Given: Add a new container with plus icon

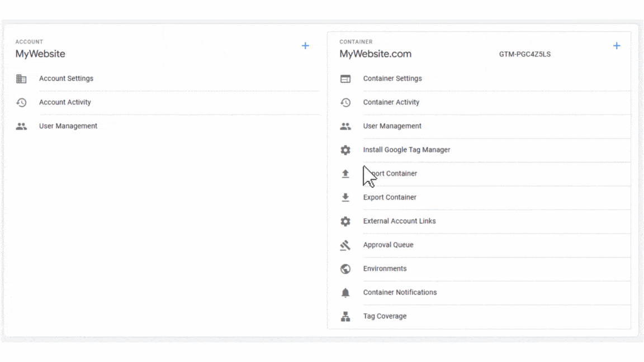Looking at the screenshot, I should coord(617,46).
